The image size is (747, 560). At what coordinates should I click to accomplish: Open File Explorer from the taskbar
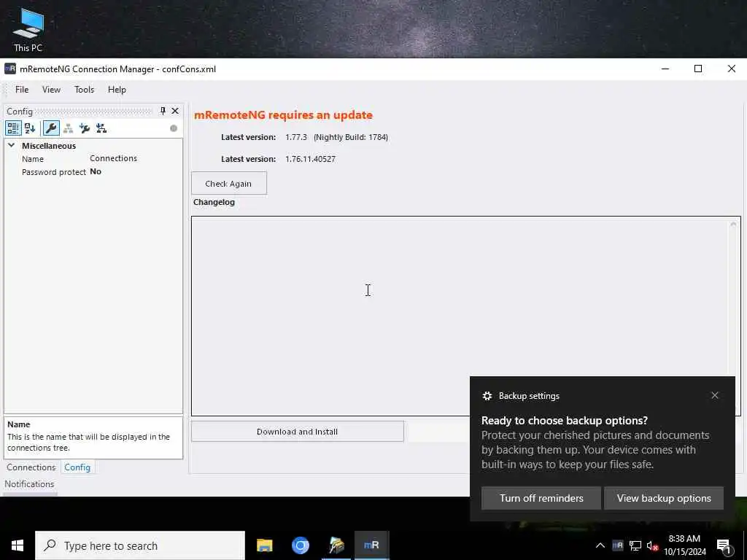(264, 545)
